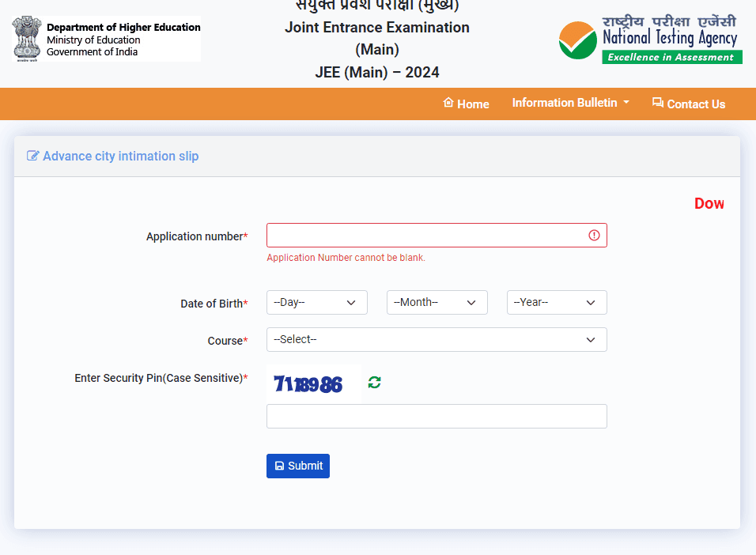Click the red error icon in Application number
Image resolution: width=756 pixels, height=555 pixels.
[594, 236]
